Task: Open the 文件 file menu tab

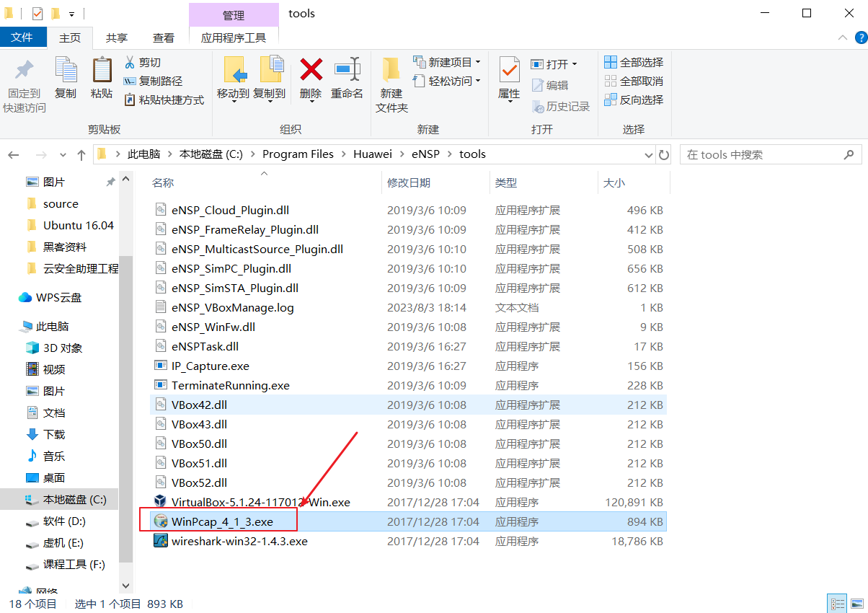Action: click(x=22, y=38)
